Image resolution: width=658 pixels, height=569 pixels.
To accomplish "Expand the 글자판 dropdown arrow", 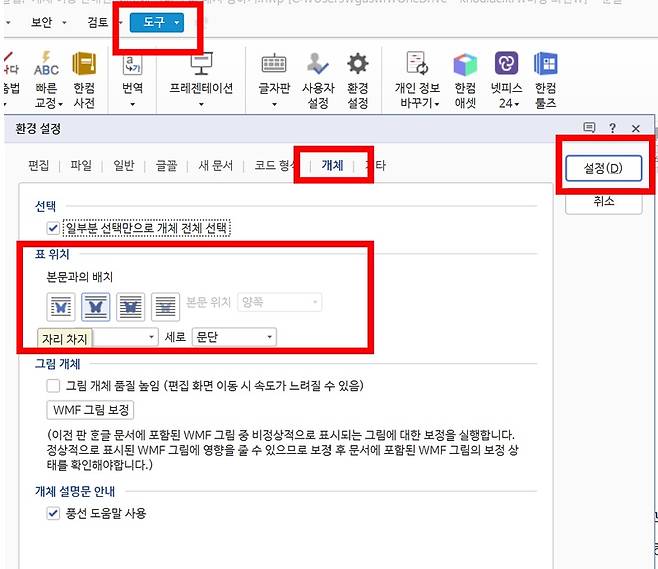I will (274, 104).
